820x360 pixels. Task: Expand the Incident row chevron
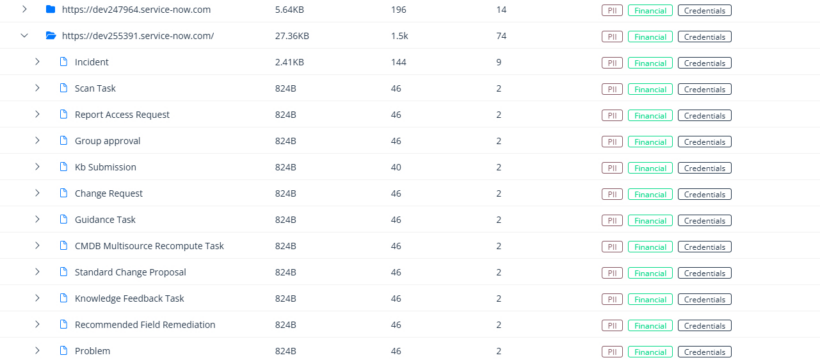(x=37, y=62)
